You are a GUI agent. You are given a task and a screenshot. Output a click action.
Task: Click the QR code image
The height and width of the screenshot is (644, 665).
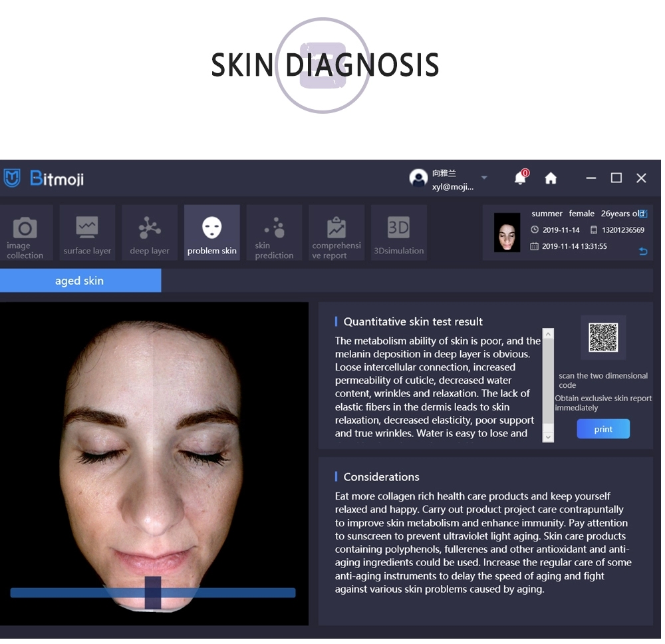[x=603, y=337]
